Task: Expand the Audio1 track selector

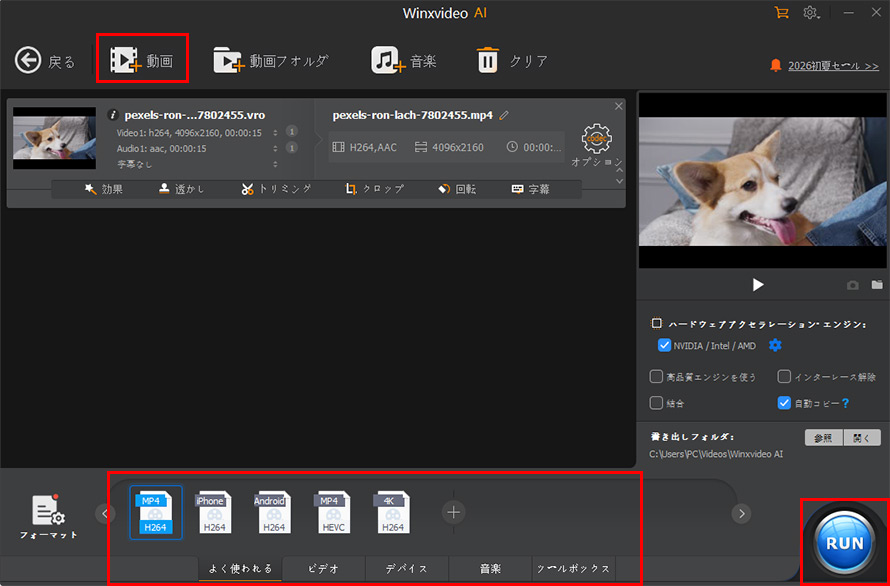Action: pos(275,149)
